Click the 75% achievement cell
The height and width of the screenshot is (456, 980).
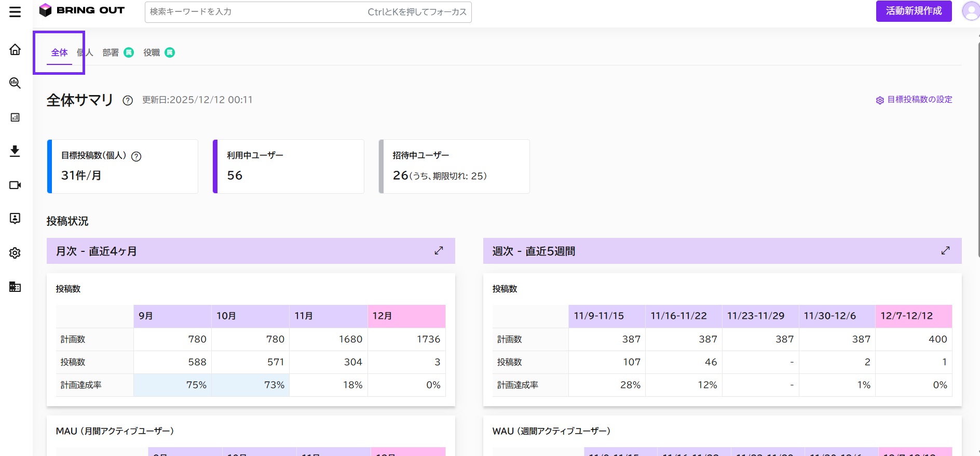tap(172, 385)
